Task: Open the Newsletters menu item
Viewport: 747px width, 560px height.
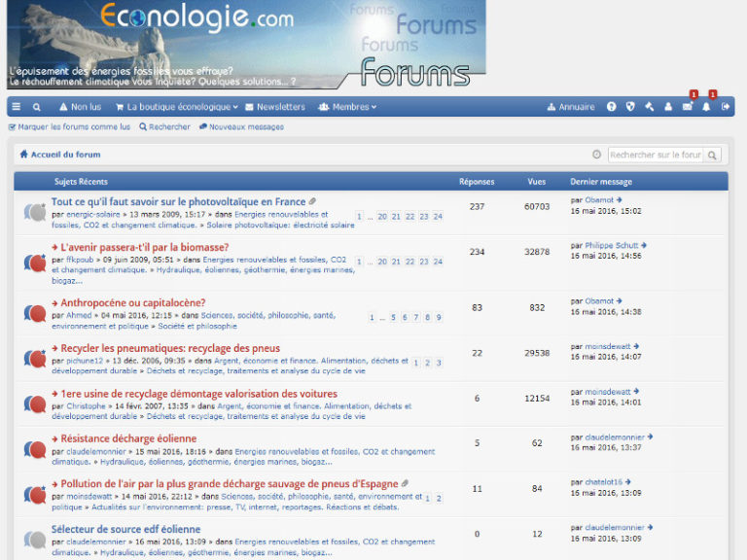Action: point(275,107)
